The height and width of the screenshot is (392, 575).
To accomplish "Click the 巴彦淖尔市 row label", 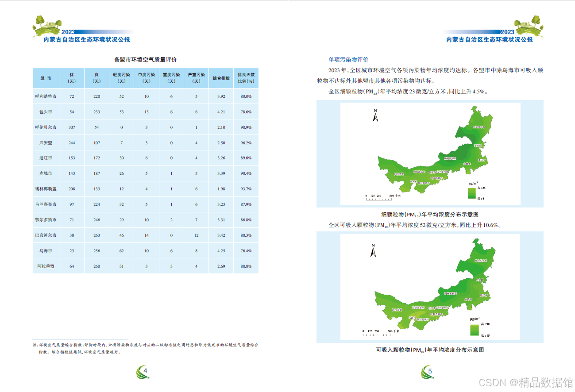I will pos(46,235).
